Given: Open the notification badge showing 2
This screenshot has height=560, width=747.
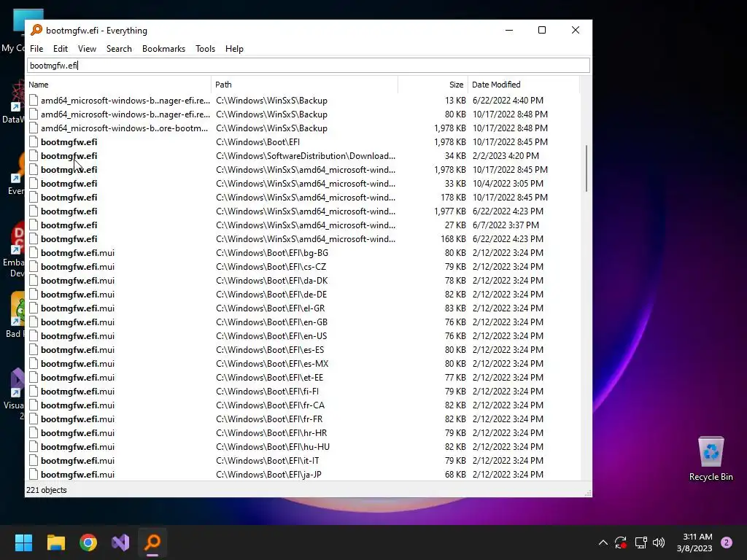Looking at the screenshot, I should coord(727,542).
